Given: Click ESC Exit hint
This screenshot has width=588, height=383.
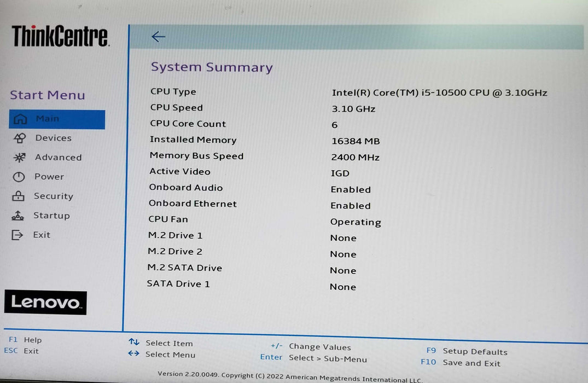Looking at the screenshot, I should [21, 351].
